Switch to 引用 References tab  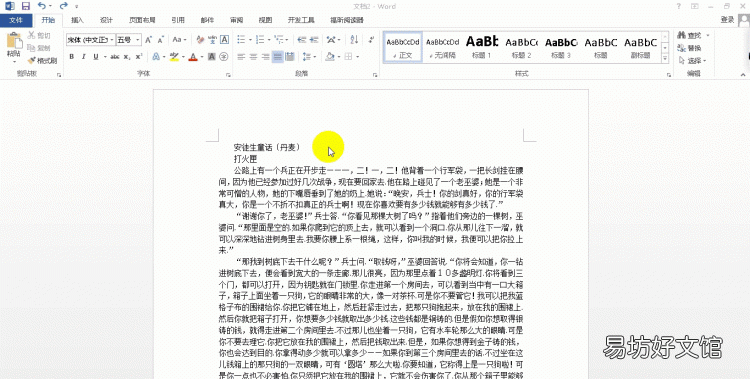pyautogui.click(x=178, y=20)
